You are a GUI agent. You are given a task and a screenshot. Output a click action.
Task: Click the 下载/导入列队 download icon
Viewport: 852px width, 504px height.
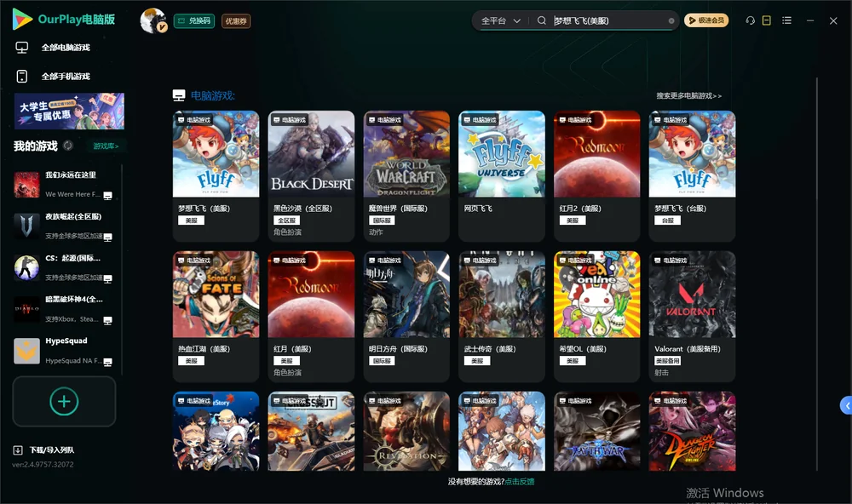pos(18,450)
